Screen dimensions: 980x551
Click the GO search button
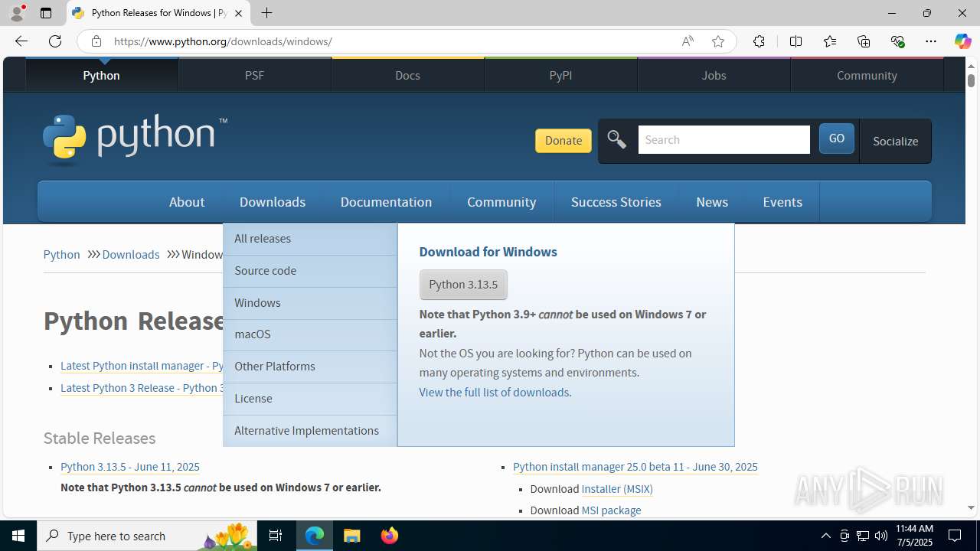coord(836,139)
